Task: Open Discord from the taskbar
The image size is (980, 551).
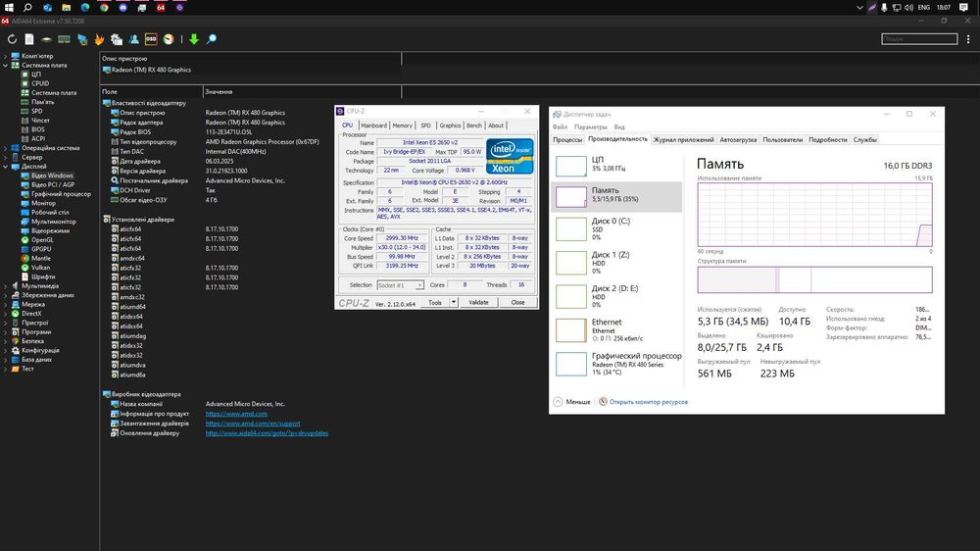Action: 123,8
